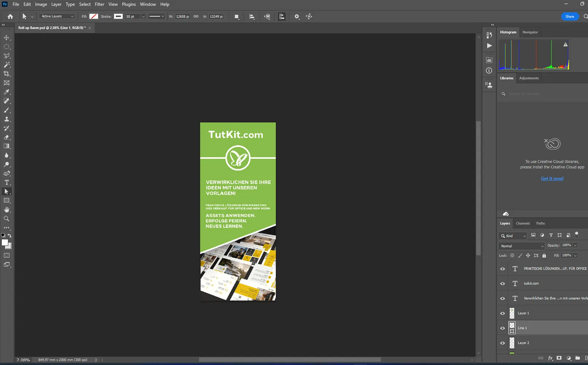Image resolution: width=588 pixels, height=365 pixels.
Task: Open the stroke width dropdown
Action: (143, 16)
